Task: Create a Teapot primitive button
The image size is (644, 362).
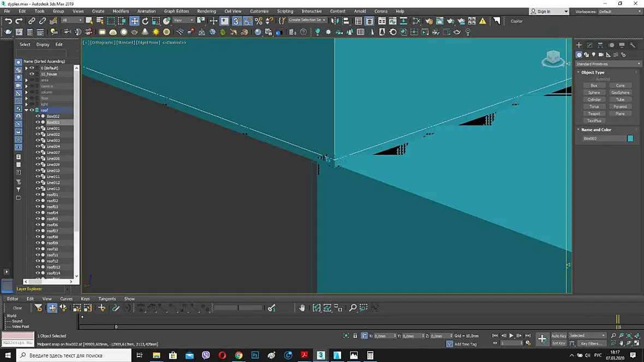Action: coord(594,114)
